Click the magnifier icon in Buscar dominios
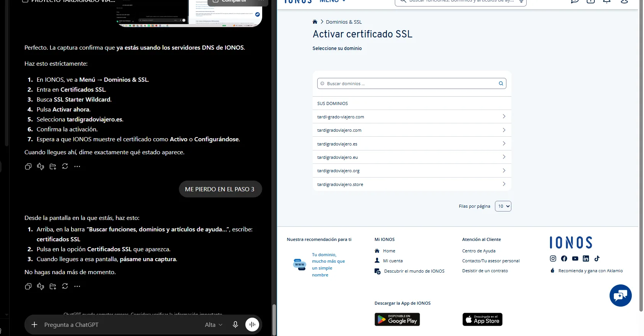 (x=501, y=84)
